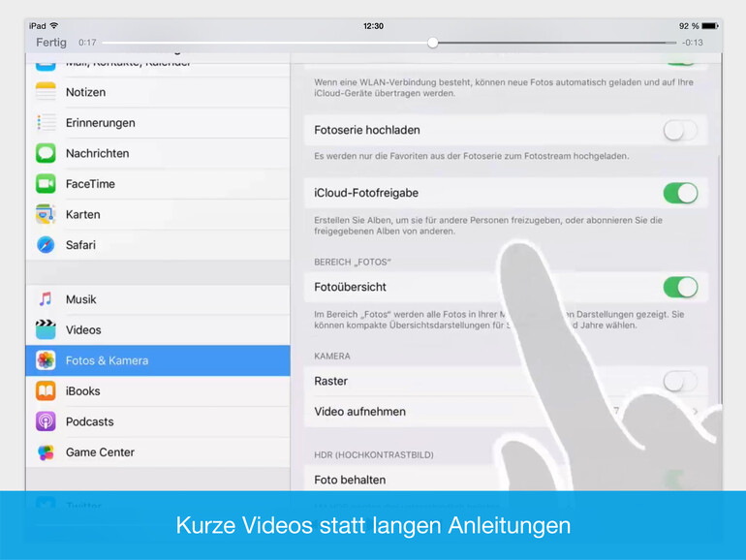Tap the iBooks book icon
746x560 pixels.
tap(46, 391)
